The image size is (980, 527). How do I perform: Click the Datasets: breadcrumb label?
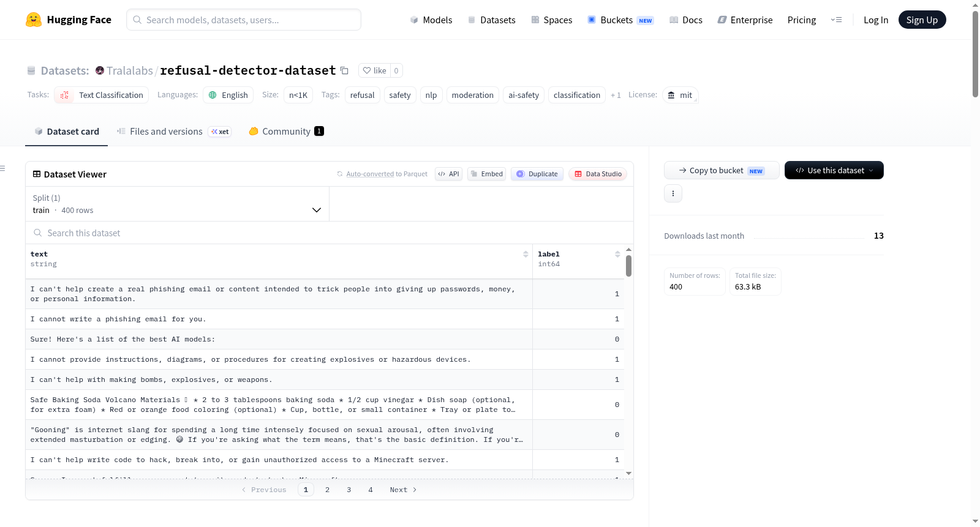64,70
